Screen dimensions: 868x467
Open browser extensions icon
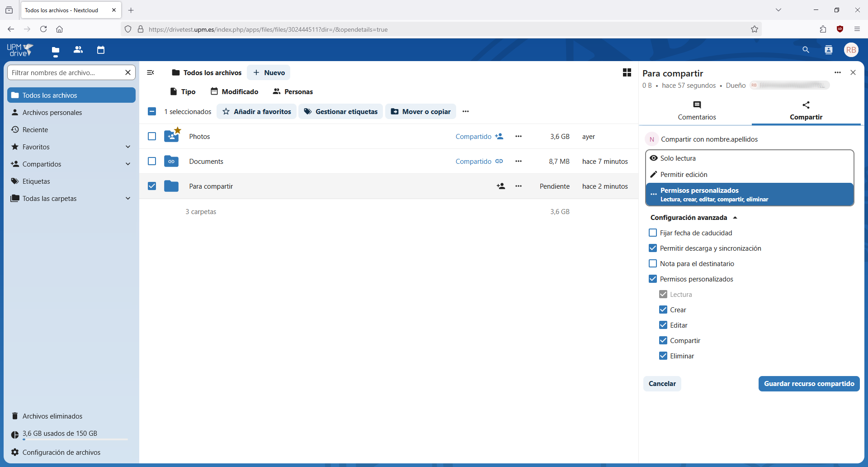(x=823, y=29)
